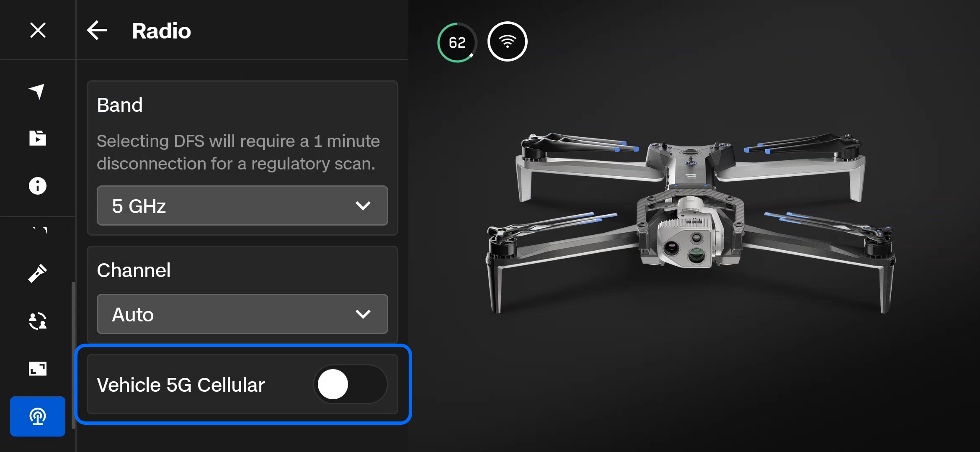Open the user switch/handoff tab
The width and height of the screenshot is (980, 452).
coord(37,321)
